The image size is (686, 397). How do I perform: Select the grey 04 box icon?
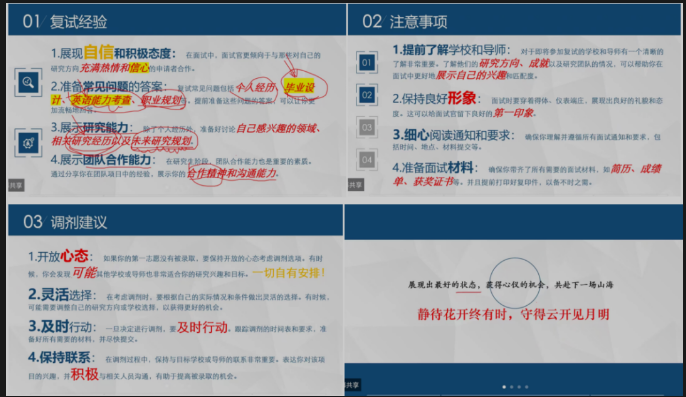coord(367,160)
